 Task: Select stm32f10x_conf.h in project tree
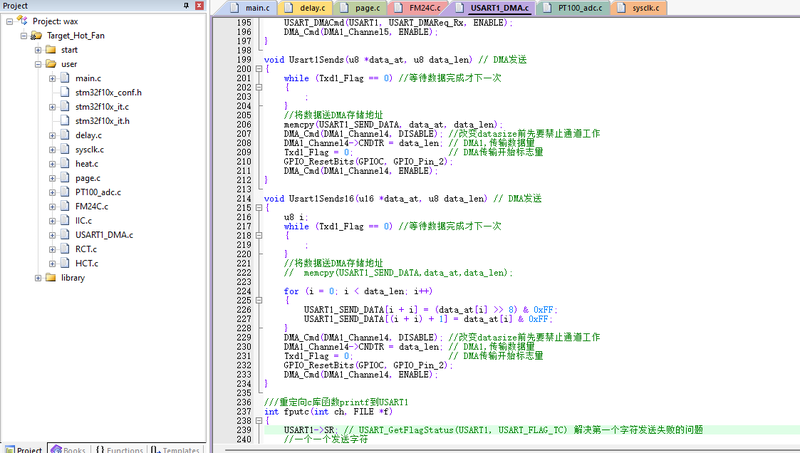tap(109, 93)
